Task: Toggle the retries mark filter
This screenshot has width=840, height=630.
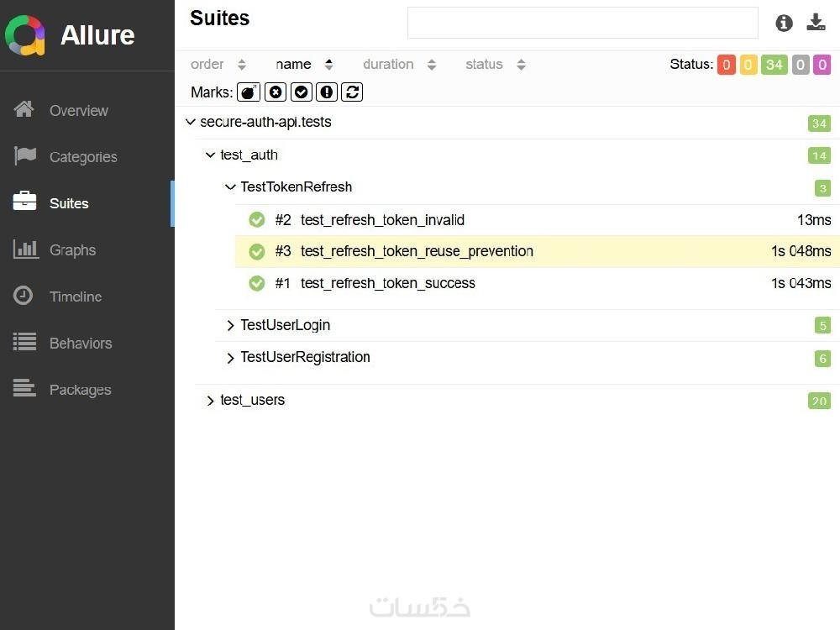Action: [x=353, y=92]
